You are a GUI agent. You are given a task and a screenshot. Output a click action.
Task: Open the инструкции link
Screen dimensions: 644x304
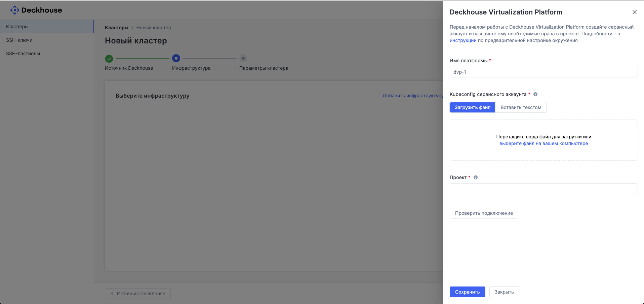(x=463, y=40)
